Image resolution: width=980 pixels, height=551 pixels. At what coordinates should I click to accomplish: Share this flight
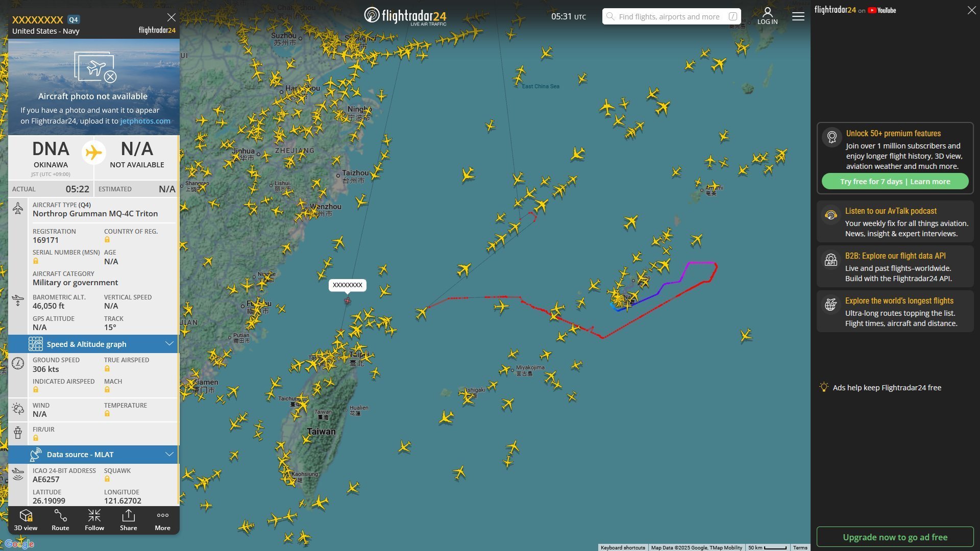point(129,520)
